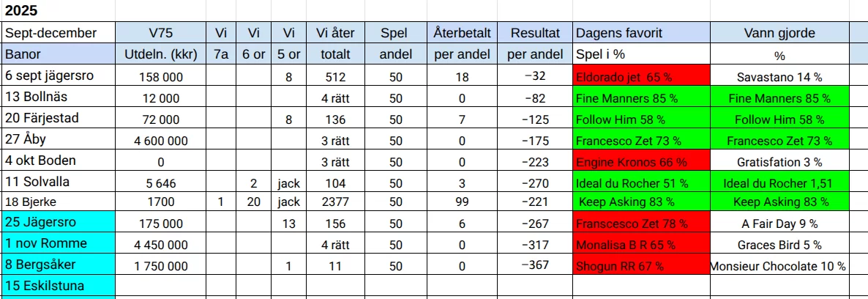The image size is (868, 299).
Task: Click the 2025 year heading cell
Action: [x=22, y=12]
